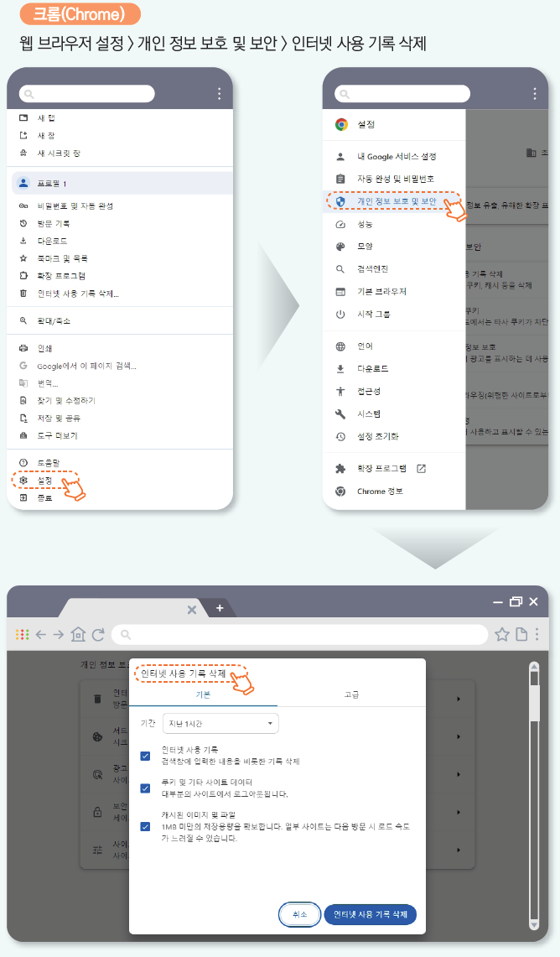560x957 pixels.
Task: Toggle the 쿠키 및 기타 사이트 데이터 checkbox
Action: pyautogui.click(x=145, y=788)
